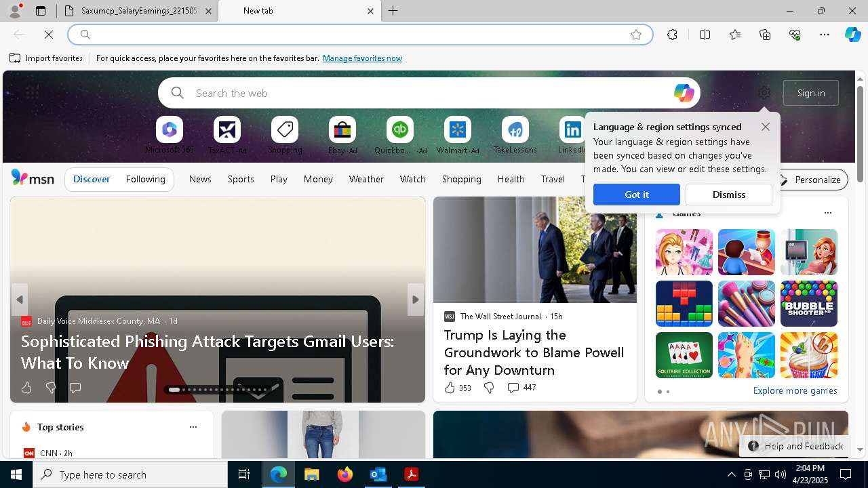Open Firefox from the taskbar
Viewport: 868px width, 488px height.
[345, 474]
